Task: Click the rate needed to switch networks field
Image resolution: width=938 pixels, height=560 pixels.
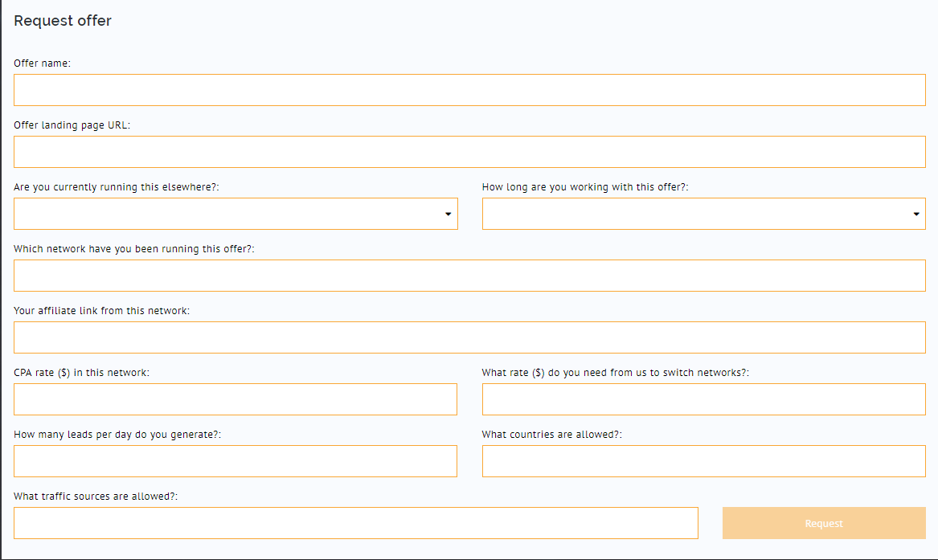Action: pos(704,399)
